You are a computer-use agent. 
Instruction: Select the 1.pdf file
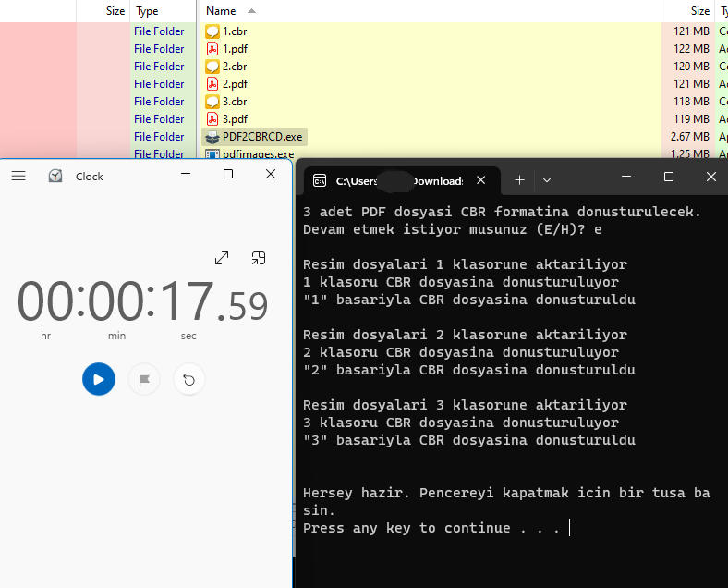coord(235,49)
